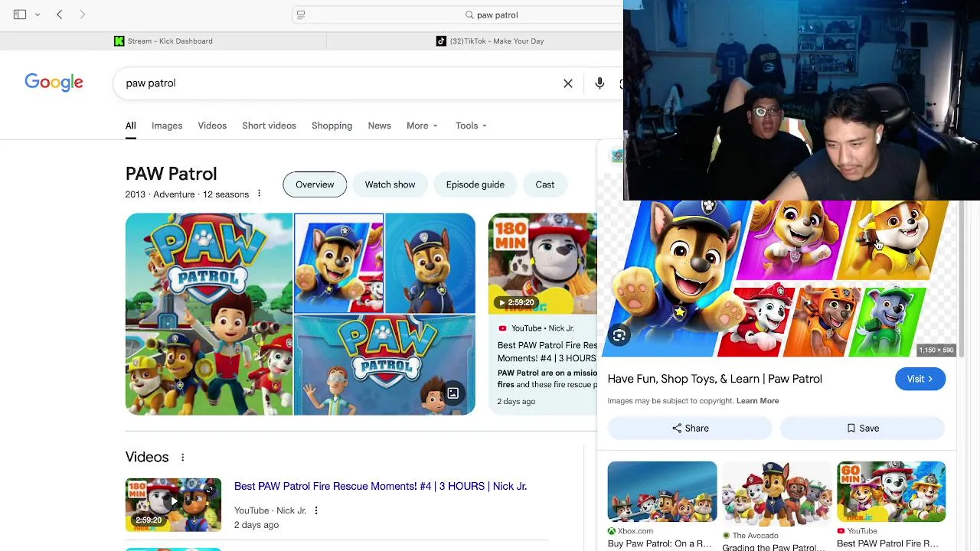The image size is (980, 551).
Task: Expand the More dropdown menu
Action: point(422,126)
